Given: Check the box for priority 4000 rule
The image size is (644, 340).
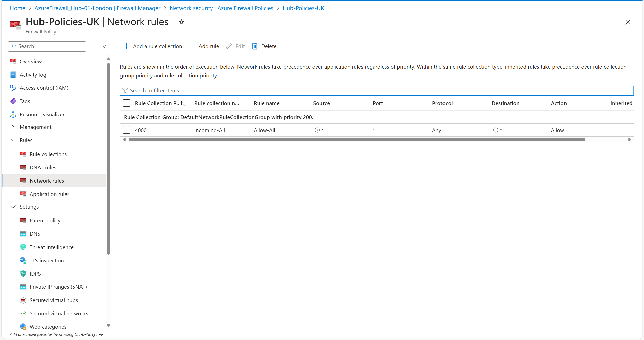Looking at the screenshot, I should [126, 130].
